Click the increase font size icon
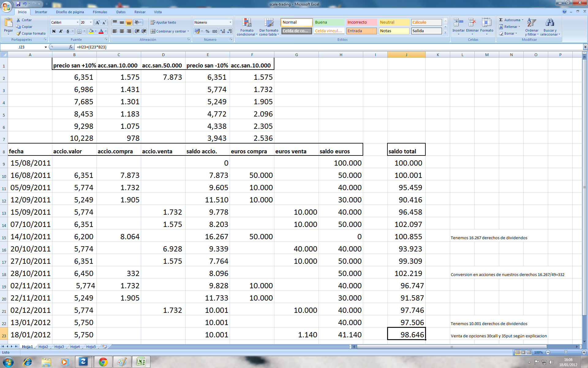The width and height of the screenshot is (588, 368). (x=97, y=22)
